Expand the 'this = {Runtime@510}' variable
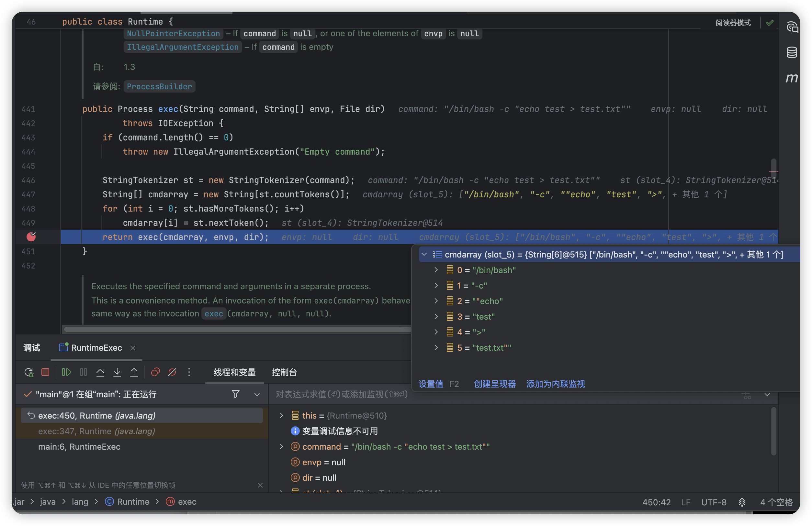812x526 pixels. 281,415
